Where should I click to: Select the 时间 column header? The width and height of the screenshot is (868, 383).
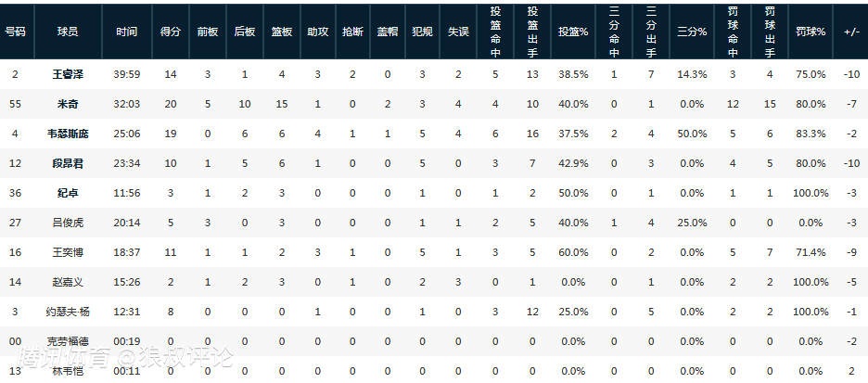tap(126, 31)
